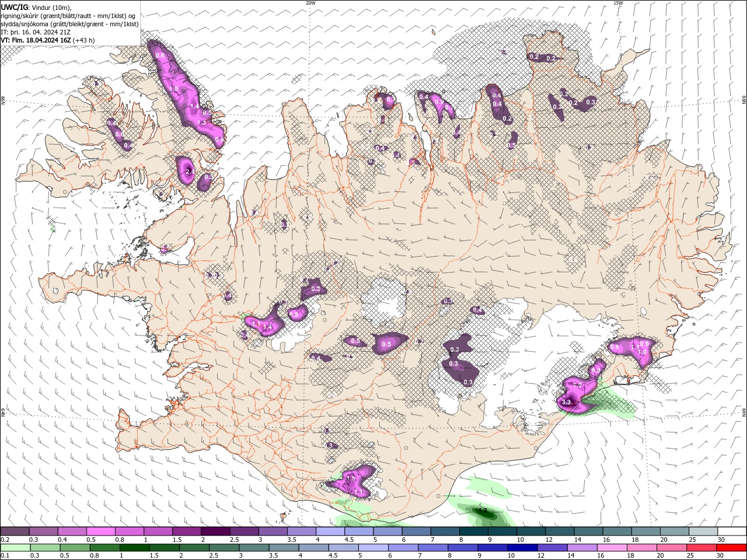Click the '3.3' precipitation value on the map
The image size is (747, 560).
[x=566, y=402]
